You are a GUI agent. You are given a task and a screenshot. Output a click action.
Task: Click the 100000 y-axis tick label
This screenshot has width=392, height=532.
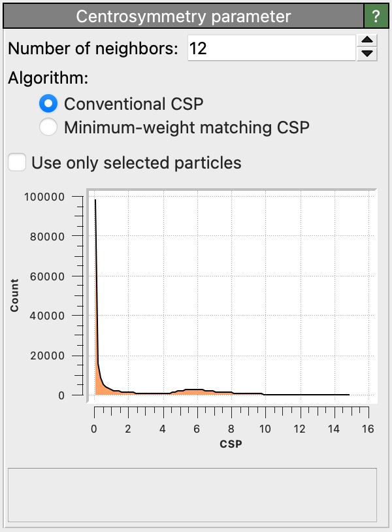tap(43, 196)
